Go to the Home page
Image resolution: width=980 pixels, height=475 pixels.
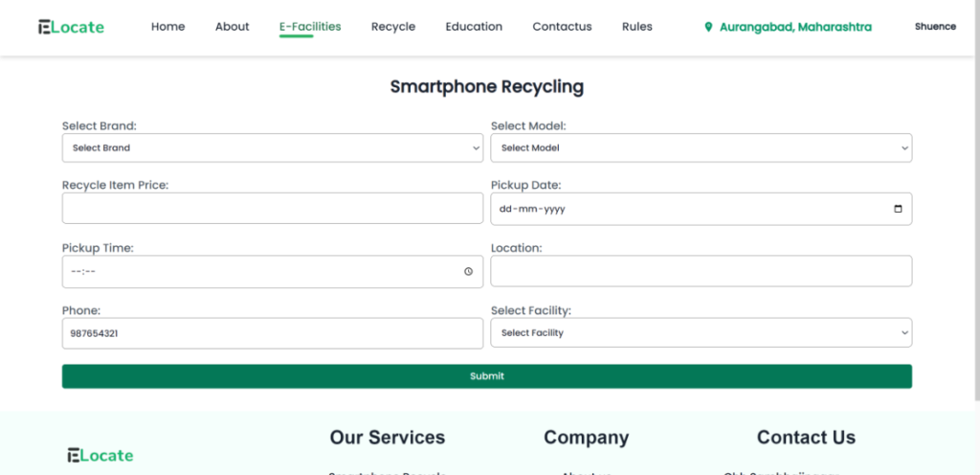168,27
